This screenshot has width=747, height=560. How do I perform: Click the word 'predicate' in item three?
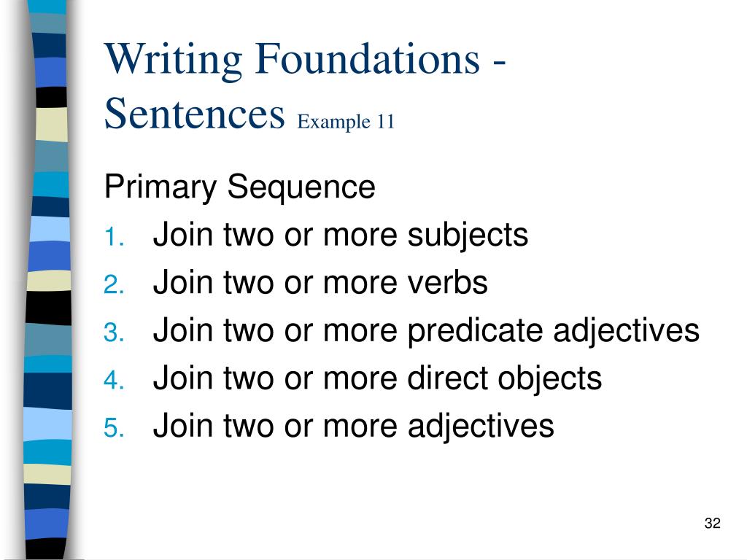475,330
